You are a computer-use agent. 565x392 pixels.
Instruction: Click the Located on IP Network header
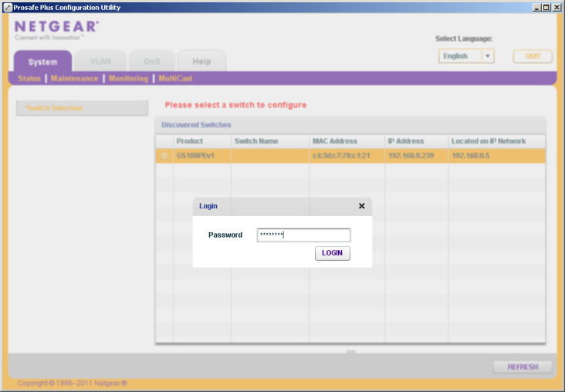(497, 141)
